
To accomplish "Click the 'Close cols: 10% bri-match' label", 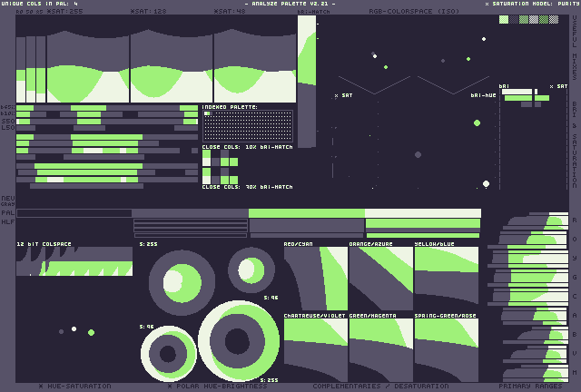I will point(248,147).
